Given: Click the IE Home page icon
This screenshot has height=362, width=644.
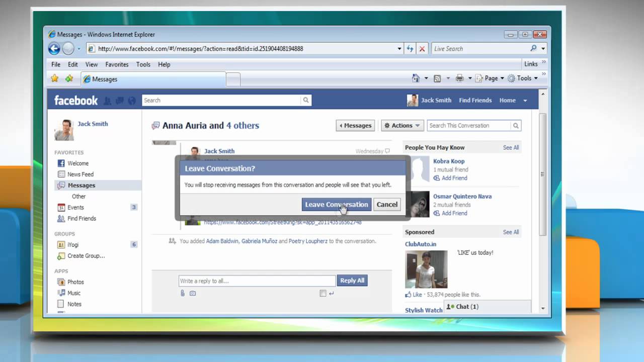Looking at the screenshot, I should (x=416, y=78).
